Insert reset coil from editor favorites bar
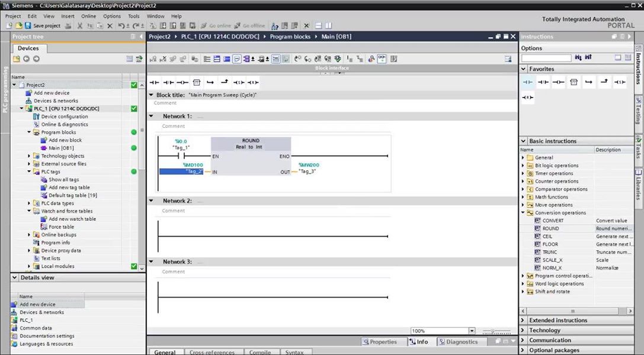 click(253, 82)
